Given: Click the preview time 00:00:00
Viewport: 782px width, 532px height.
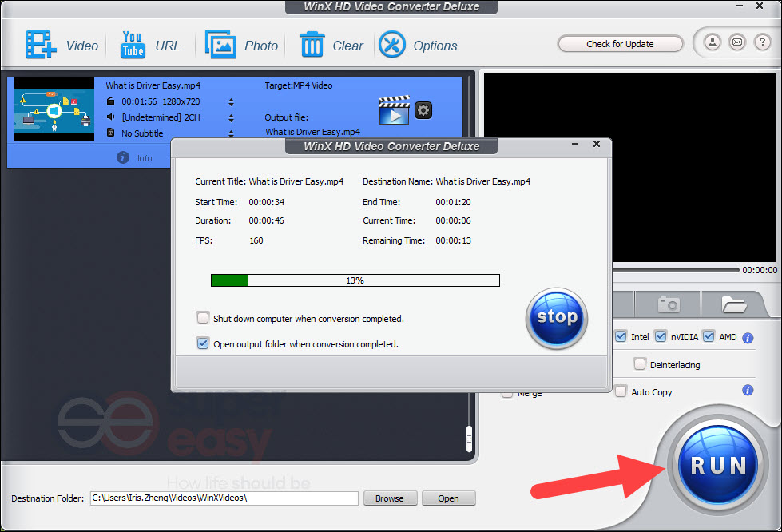Looking at the screenshot, I should 760,270.
